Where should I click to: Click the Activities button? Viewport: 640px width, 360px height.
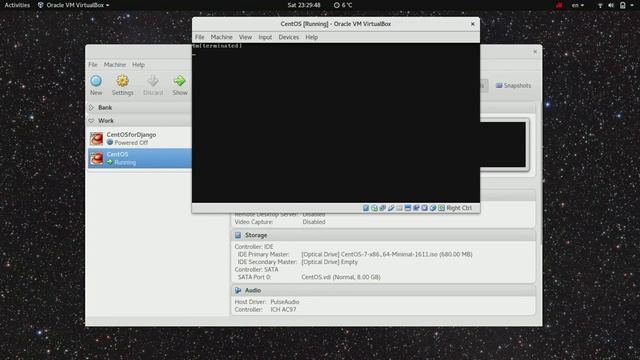click(17, 5)
